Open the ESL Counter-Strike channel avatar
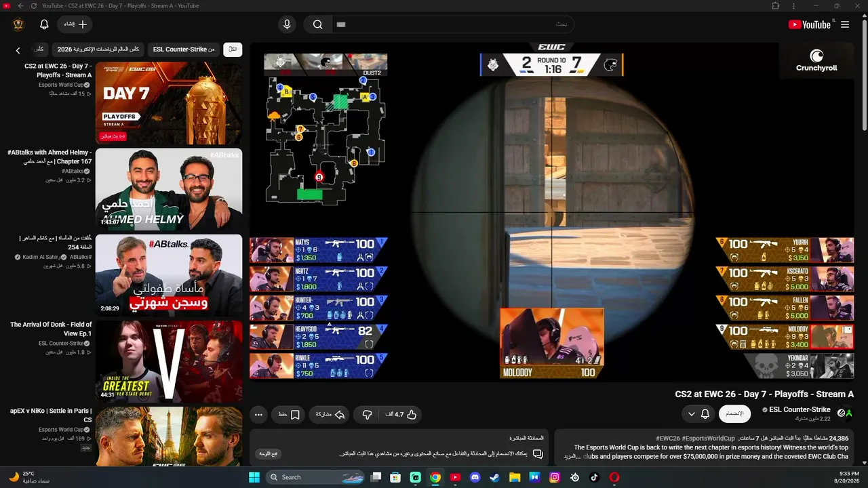The height and width of the screenshot is (488, 868). [845, 412]
